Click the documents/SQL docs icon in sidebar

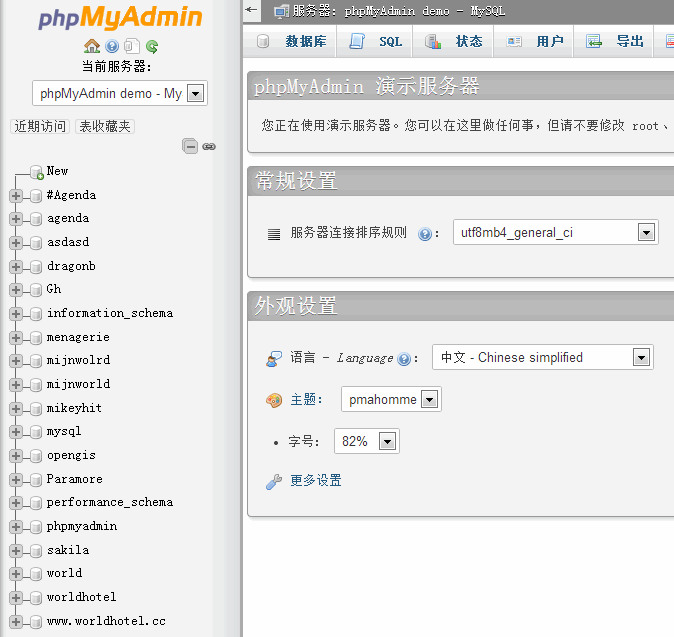click(x=132, y=46)
